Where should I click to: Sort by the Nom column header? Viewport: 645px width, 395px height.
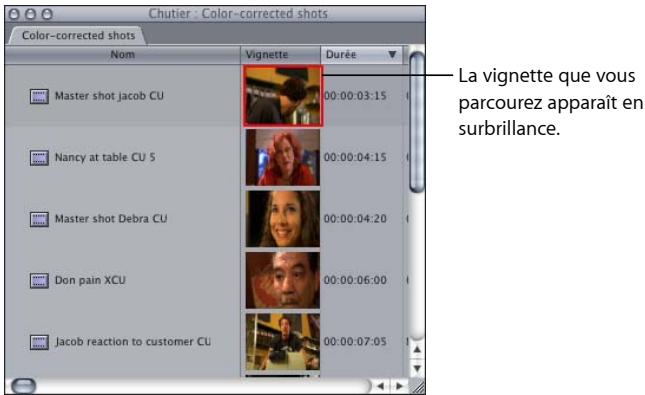coord(123,54)
